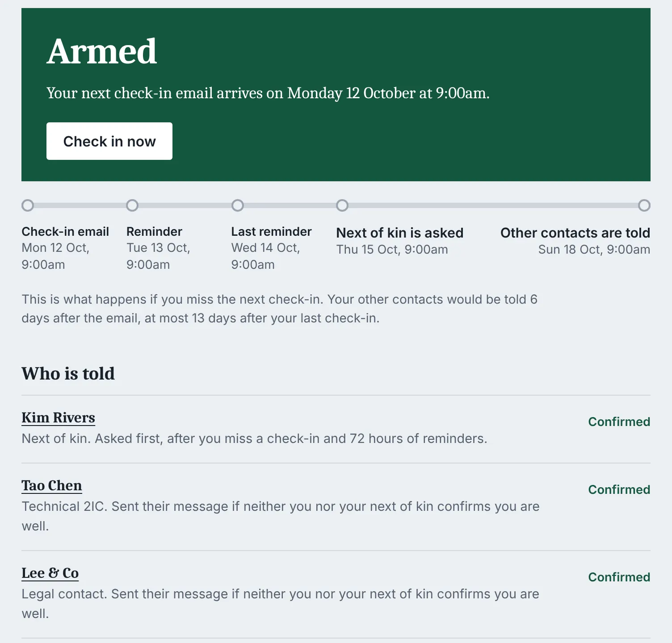672x643 pixels.
Task: Open the Tao Chen contact link
Action: click(52, 485)
